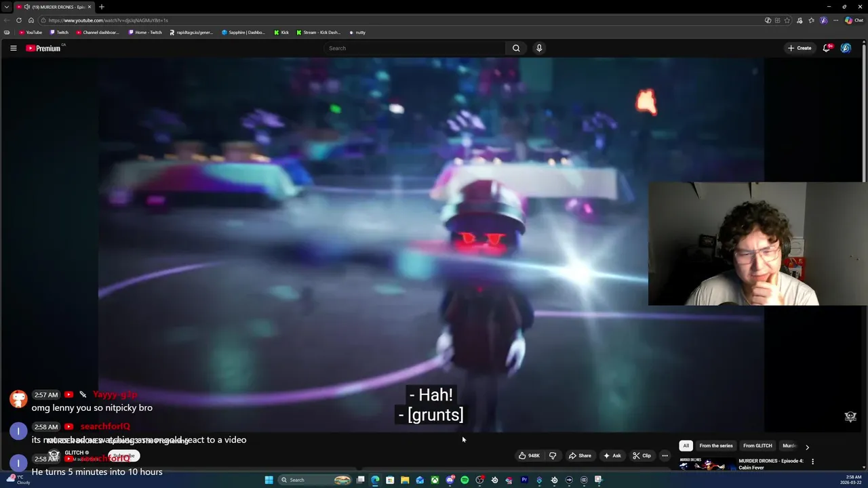Screen dimensions: 868x488
Task: Go back with browser back arrow
Action: pos(7,20)
